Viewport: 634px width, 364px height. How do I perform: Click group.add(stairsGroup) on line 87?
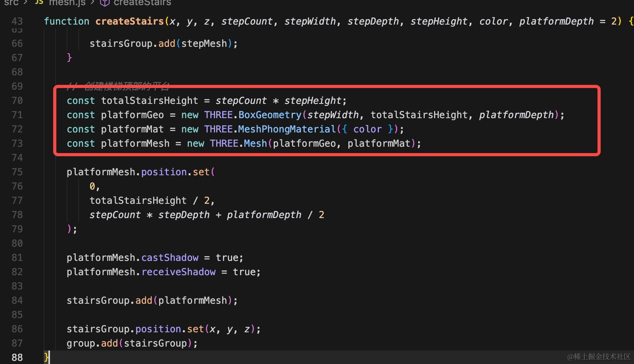click(x=130, y=343)
